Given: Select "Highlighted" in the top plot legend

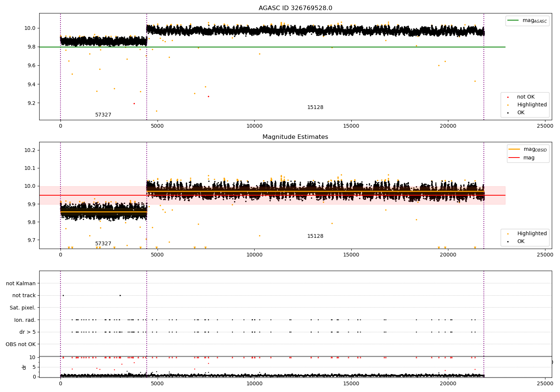Looking at the screenshot, I should click(x=532, y=105).
